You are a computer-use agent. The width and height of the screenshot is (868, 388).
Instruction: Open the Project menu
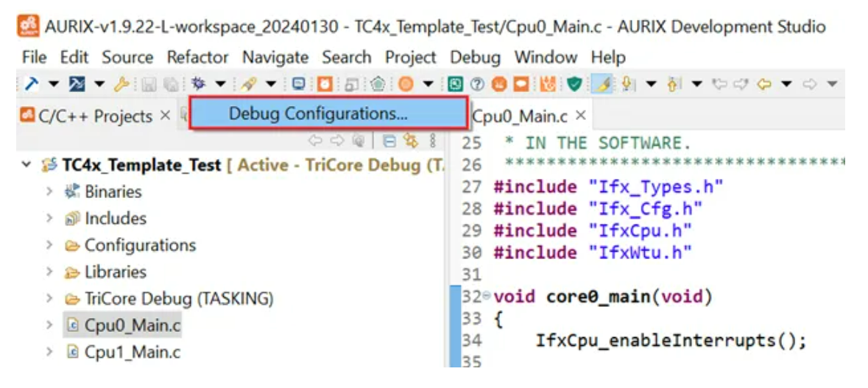click(x=410, y=57)
